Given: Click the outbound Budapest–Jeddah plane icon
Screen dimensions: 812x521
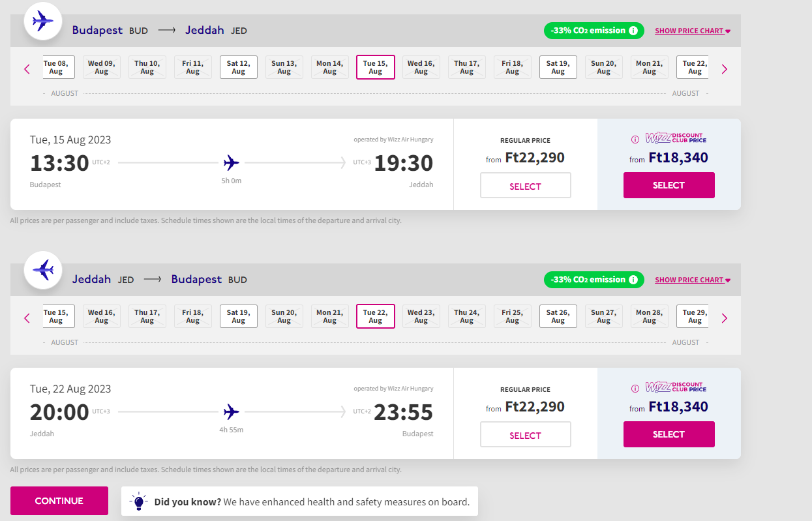Looking at the screenshot, I should point(43,21).
